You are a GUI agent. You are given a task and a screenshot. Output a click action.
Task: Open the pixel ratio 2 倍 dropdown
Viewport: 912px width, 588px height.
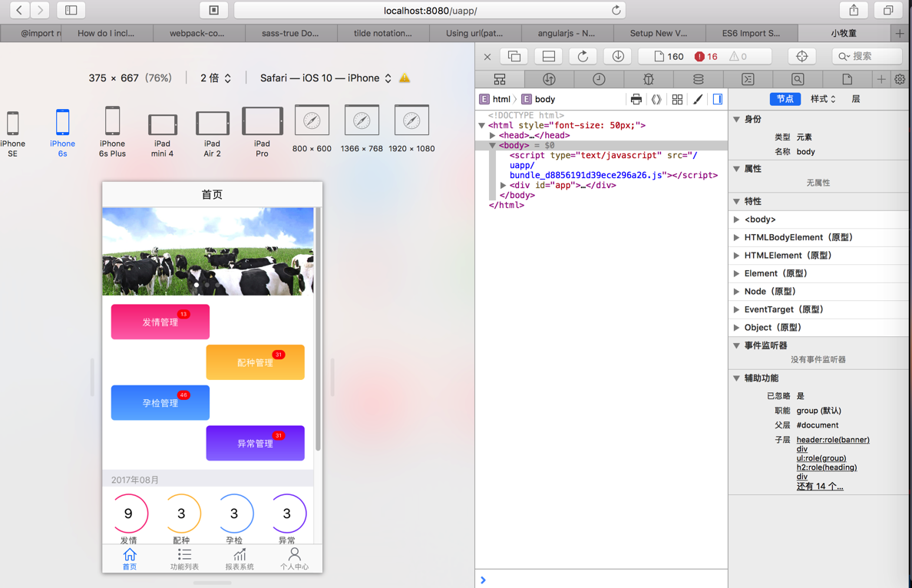pyautogui.click(x=216, y=78)
